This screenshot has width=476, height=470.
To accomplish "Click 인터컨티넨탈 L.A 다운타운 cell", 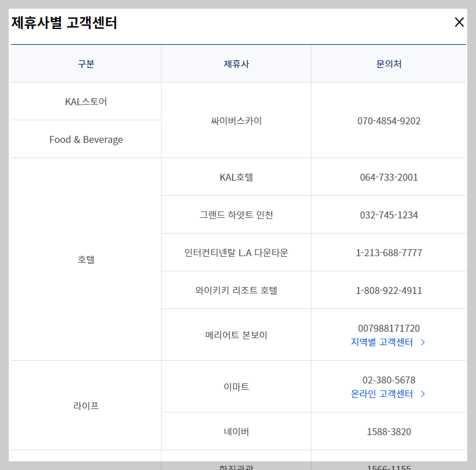I will (236, 253).
